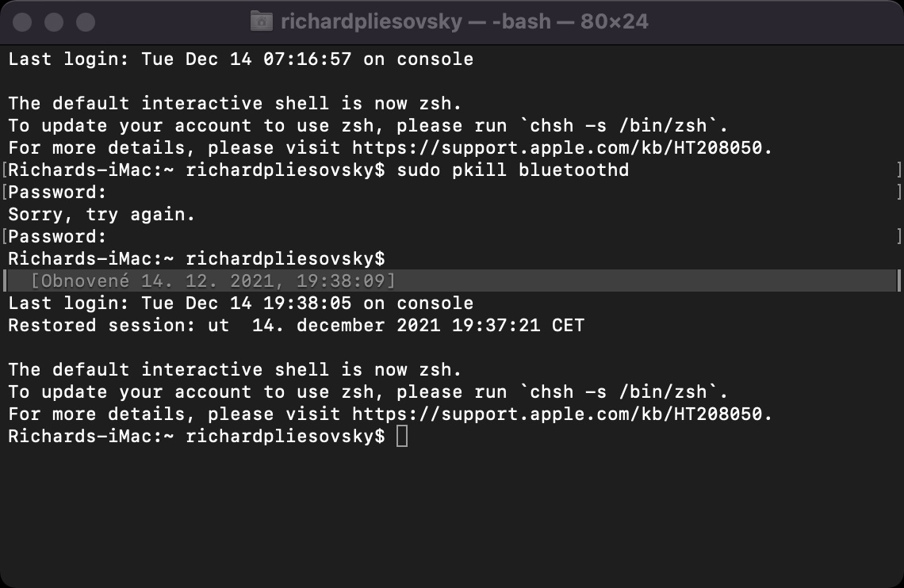This screenshot has height=588, width=904.
Task: Click the right bracket mark of second Password
Action: (x=898, y=236)
